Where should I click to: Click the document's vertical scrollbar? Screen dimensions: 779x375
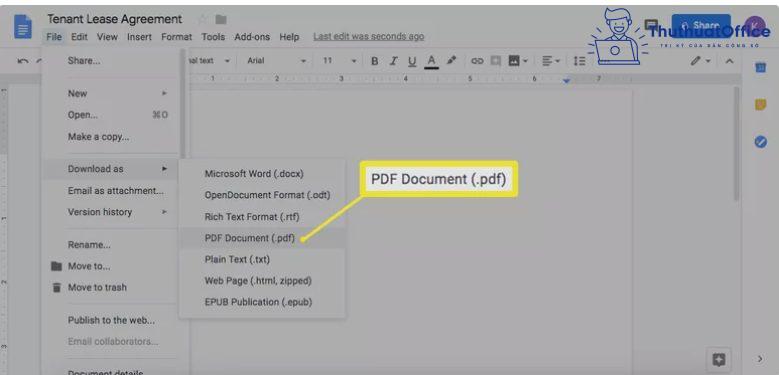click(x=737, y=144)
